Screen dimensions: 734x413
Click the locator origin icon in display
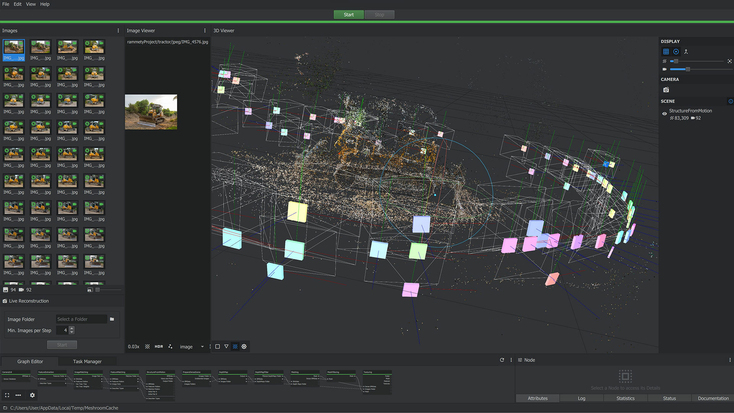[686, 51]
